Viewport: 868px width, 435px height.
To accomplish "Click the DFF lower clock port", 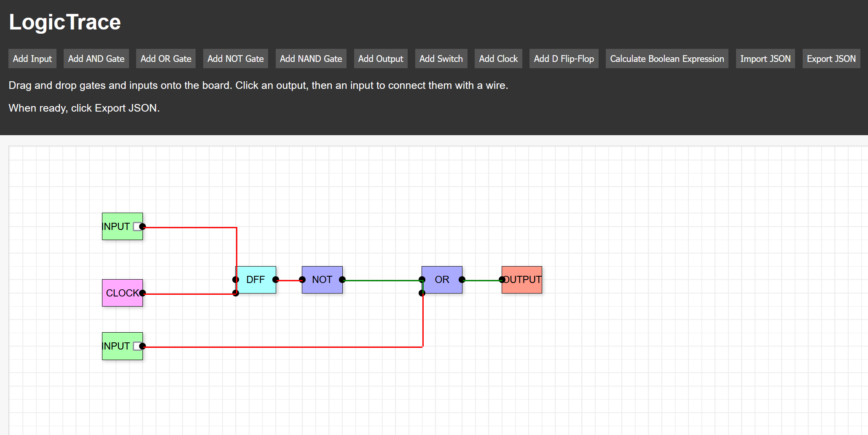I will [236, 293].
